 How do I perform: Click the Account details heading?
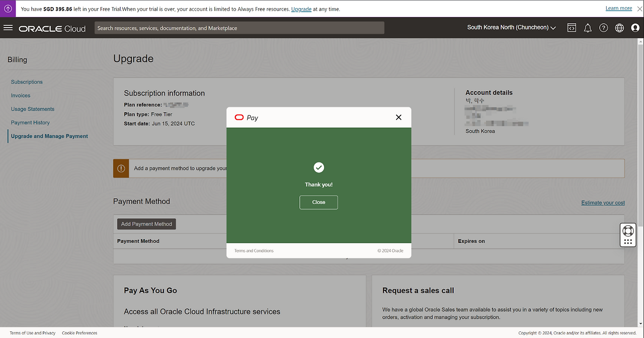click(489, 93)
